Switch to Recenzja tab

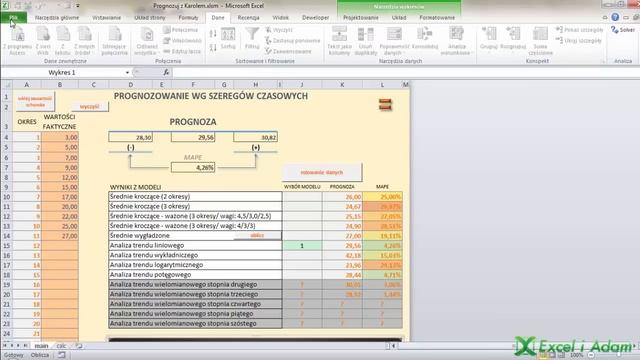(x=248, y=18)
